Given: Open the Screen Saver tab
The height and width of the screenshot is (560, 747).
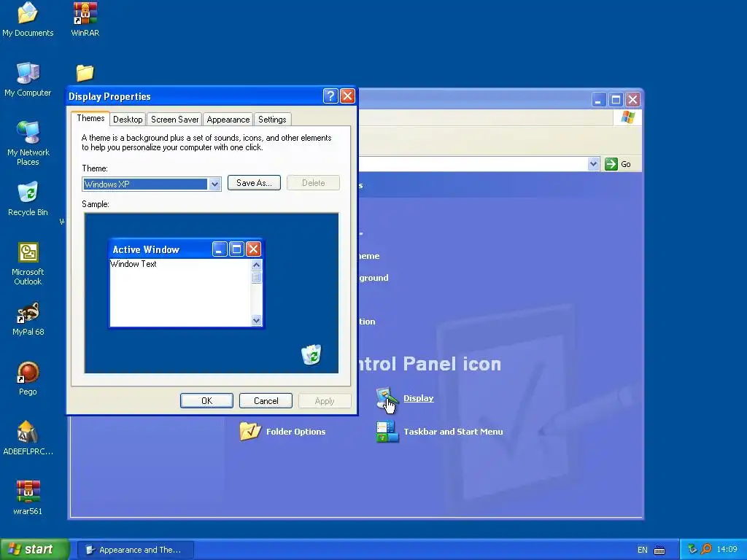Looking at the screenshot, I should pos(175,120).
